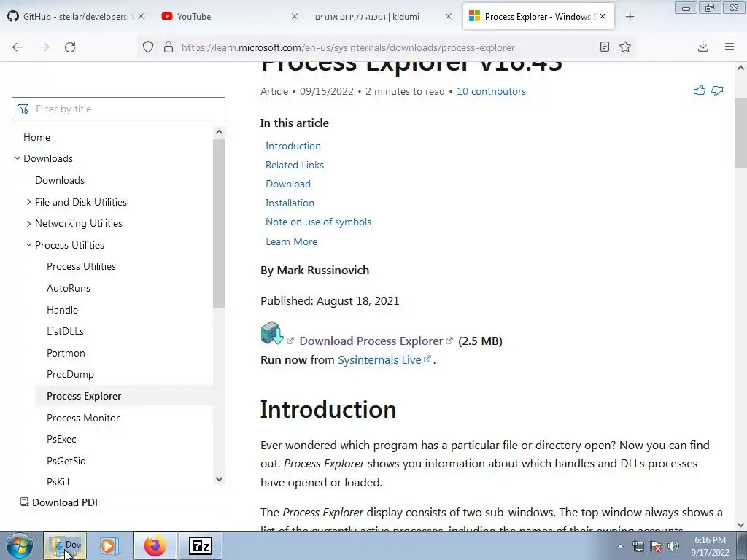This screenshot has width=747, height=560.
Task: Collapse the Downloads tree section
Action: [18, 158]
